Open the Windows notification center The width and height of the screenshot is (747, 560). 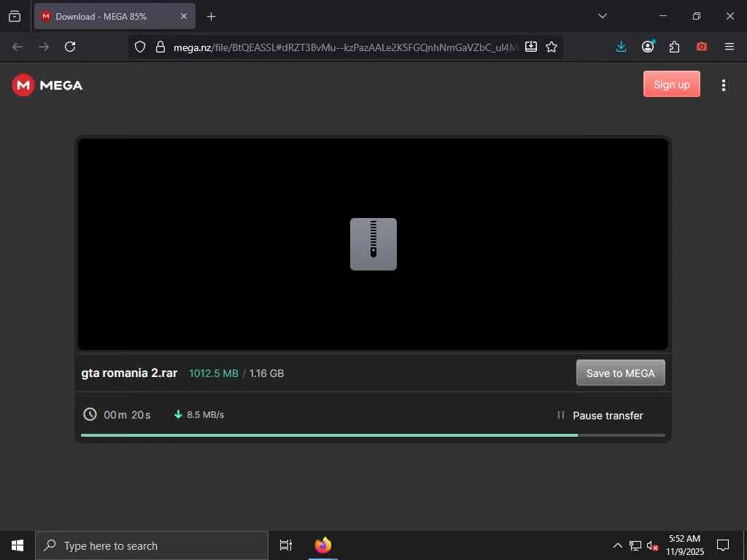[x=723, y=545]
